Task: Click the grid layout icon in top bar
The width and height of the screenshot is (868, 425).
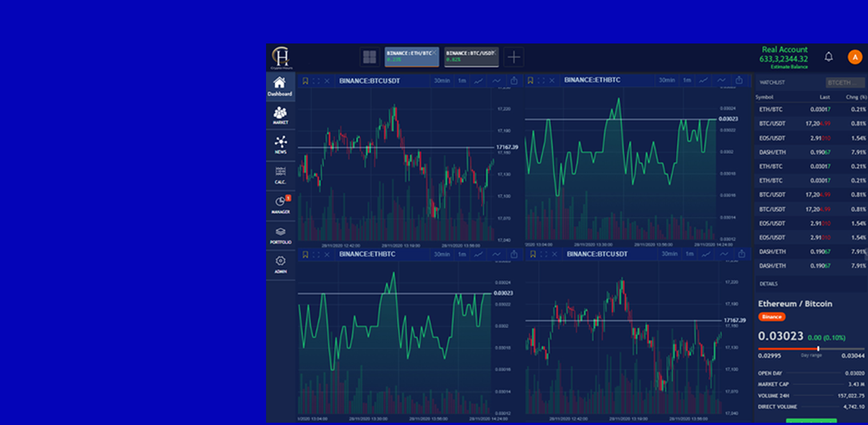Action: click(370, 57)
